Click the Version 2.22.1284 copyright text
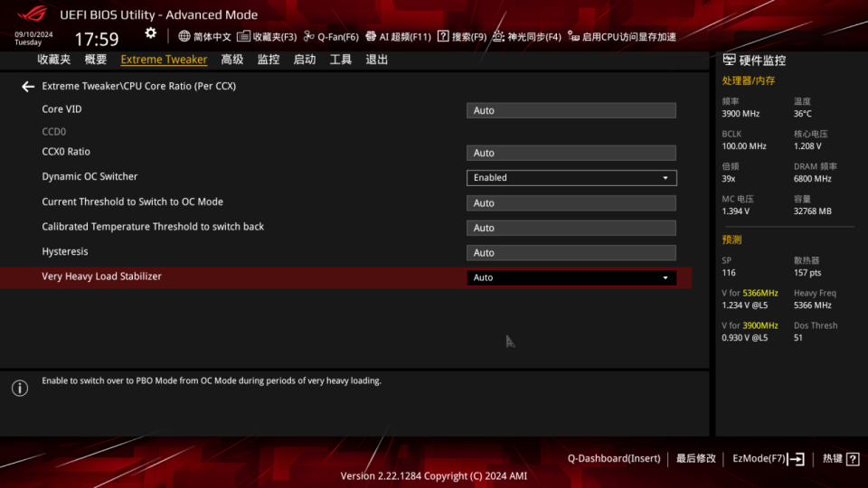Screen dimensions: 868x488 [x=433, y=476]
